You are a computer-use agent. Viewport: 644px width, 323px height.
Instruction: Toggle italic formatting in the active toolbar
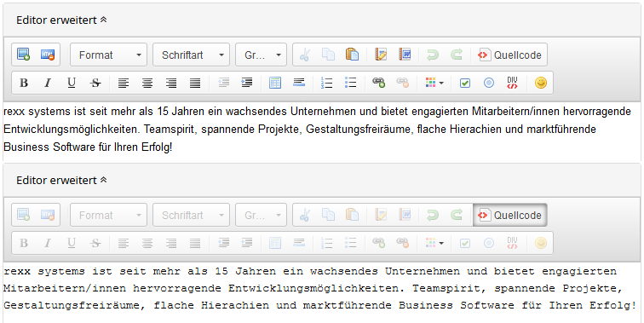48,83
